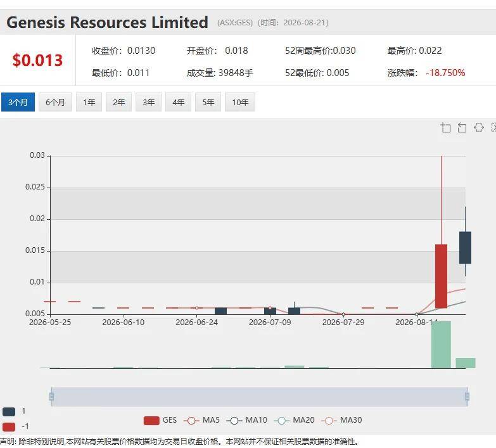Click the largest green volume bar
This screenshot has height=448, width=496.
(x=441, y=345)
